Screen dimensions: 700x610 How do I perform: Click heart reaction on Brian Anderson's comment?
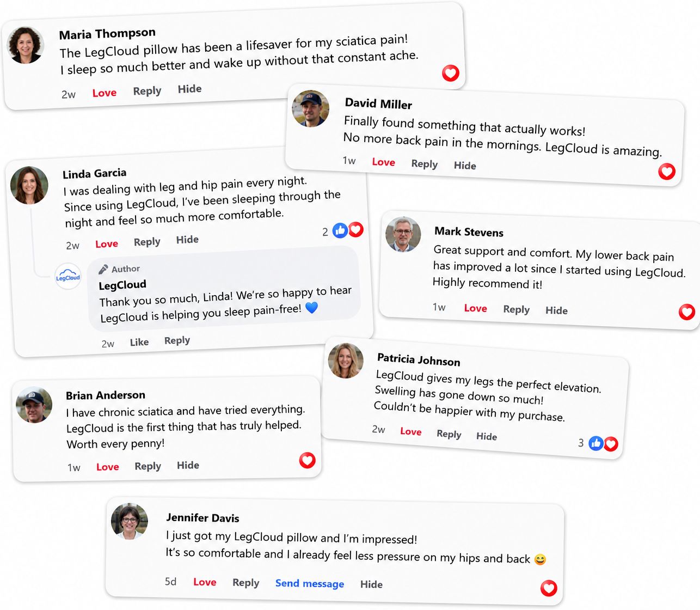pyautogui.click(x=308, y=461)
